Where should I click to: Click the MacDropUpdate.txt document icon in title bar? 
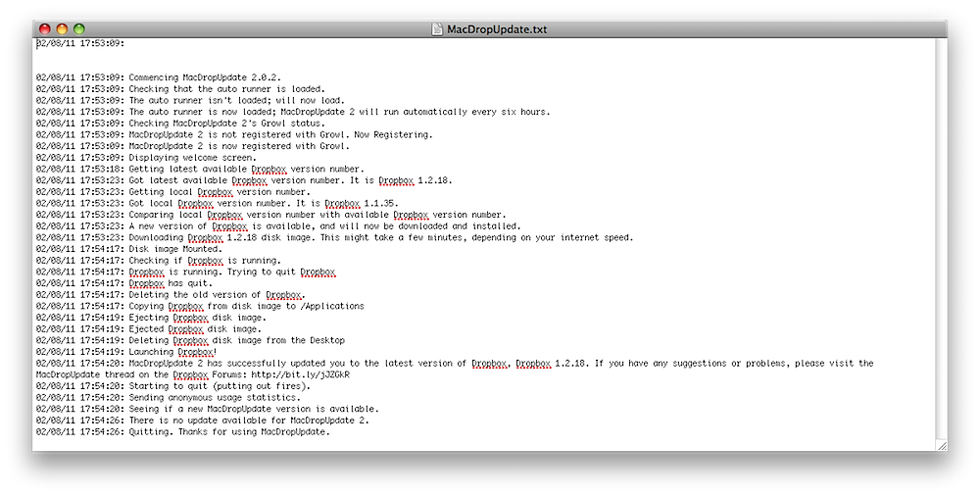coord(437,28)
